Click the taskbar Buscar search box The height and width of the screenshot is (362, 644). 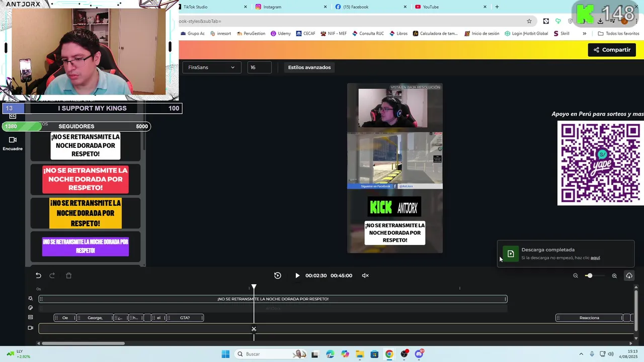point(272,354)
